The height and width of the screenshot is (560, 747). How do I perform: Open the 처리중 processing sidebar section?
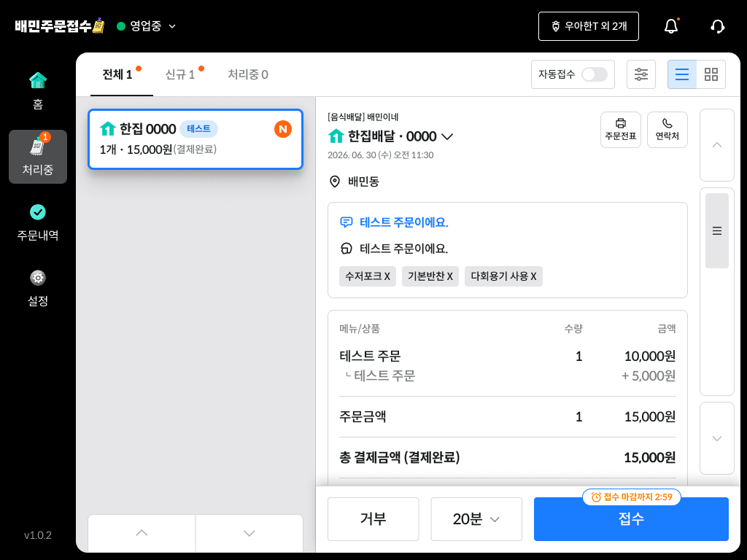click(x=38, y=157)
